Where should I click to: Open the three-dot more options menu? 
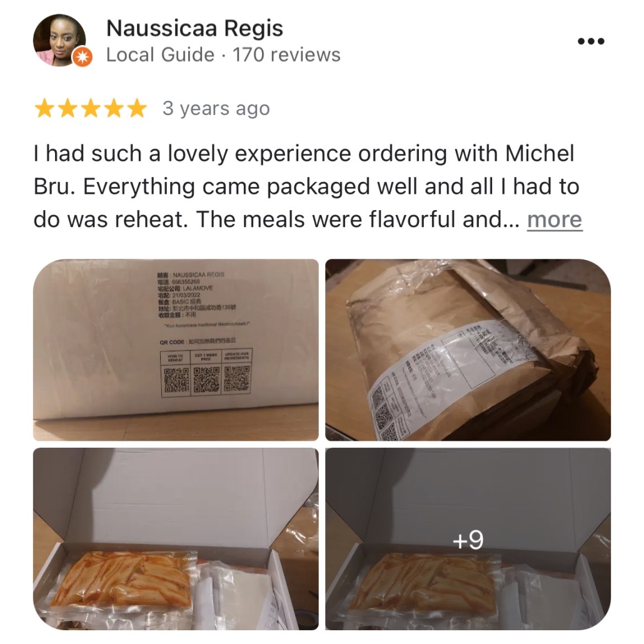click(x=591, y=41)
